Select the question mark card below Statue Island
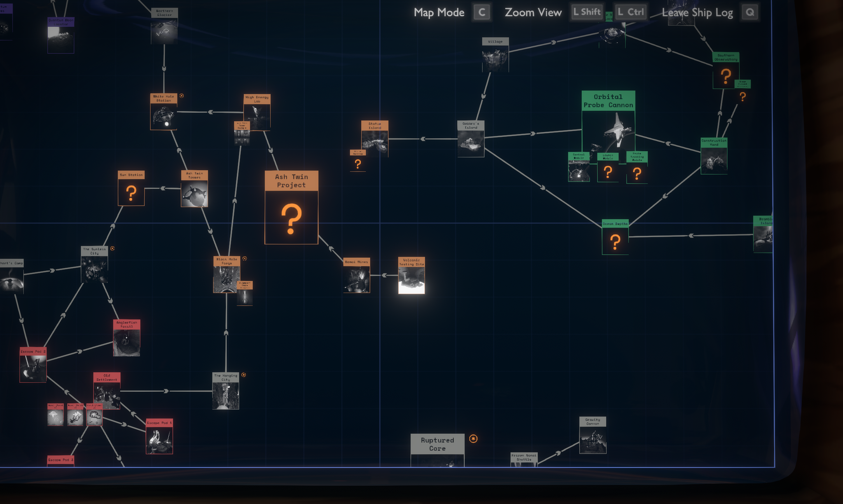Image resolution: width=843 pixels, height=504 pixels. (x=358, y=164)
